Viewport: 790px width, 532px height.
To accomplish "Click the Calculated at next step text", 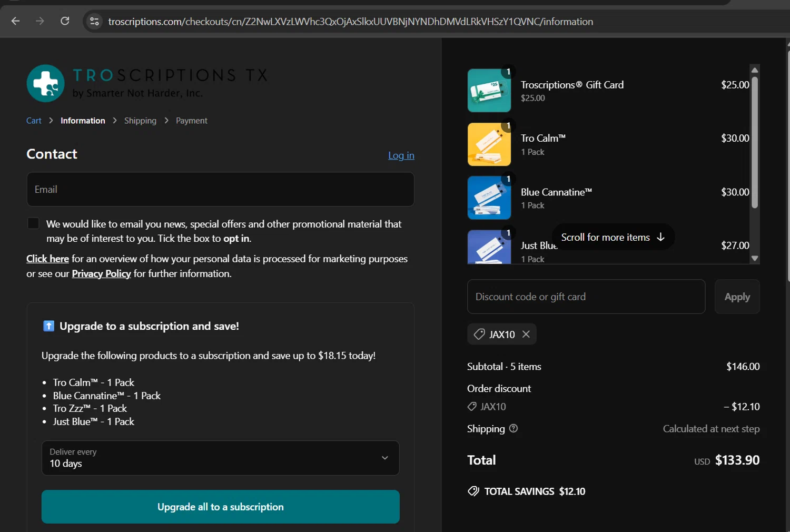I will 712,428.
